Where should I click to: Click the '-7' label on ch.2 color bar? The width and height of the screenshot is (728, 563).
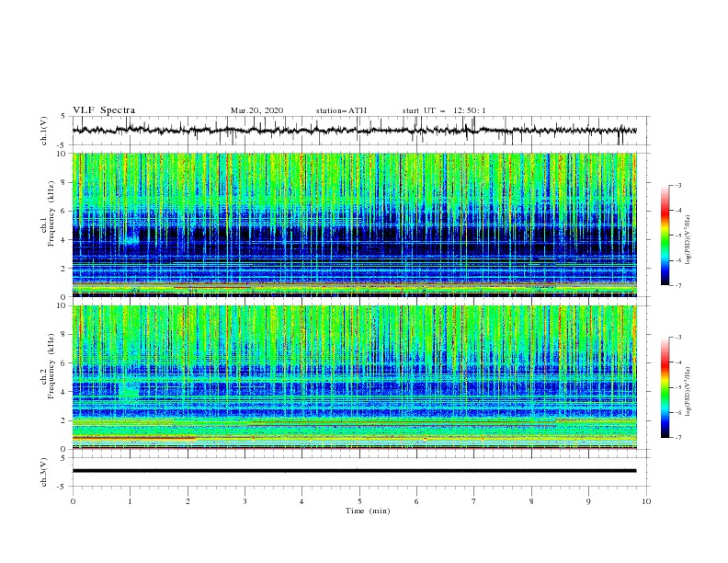(677, 438)
